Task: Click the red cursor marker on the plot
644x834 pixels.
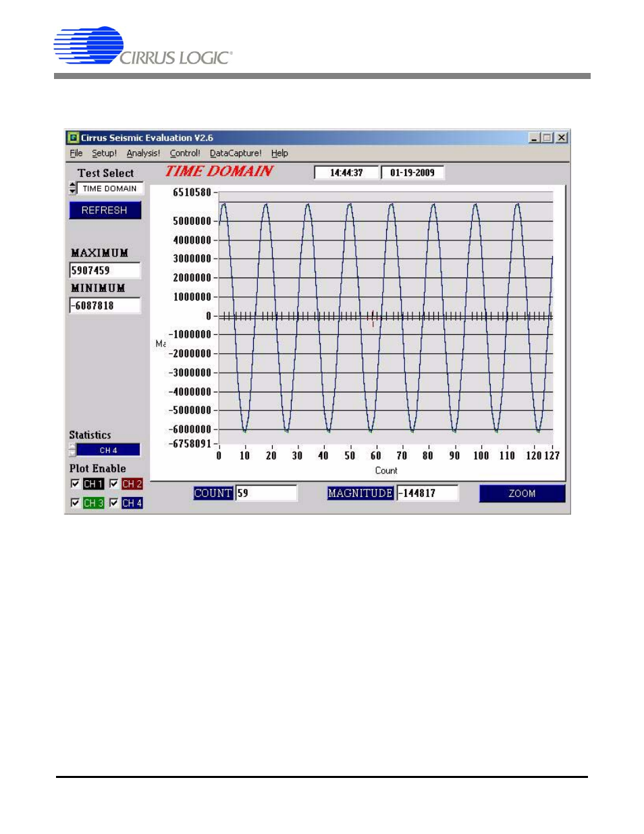Action: [373, 317]
